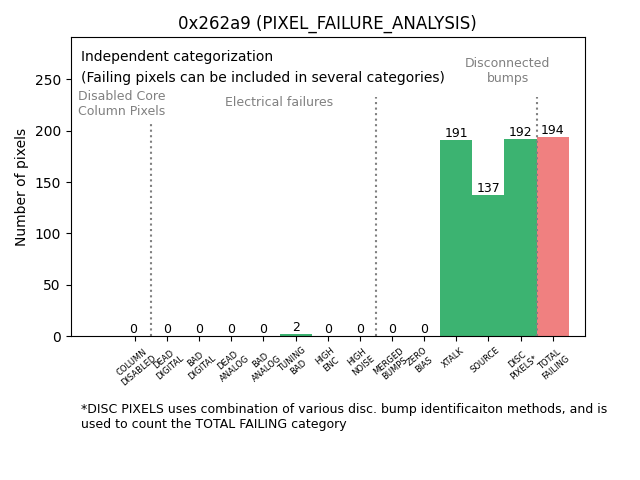
Task: Click the MERGED BUMPS x-axis tick label
Action: click(x=390, y=364)
